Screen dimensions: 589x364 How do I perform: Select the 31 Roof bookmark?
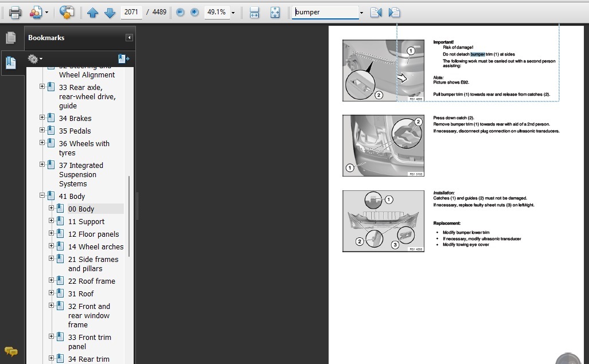coord(81,294)
